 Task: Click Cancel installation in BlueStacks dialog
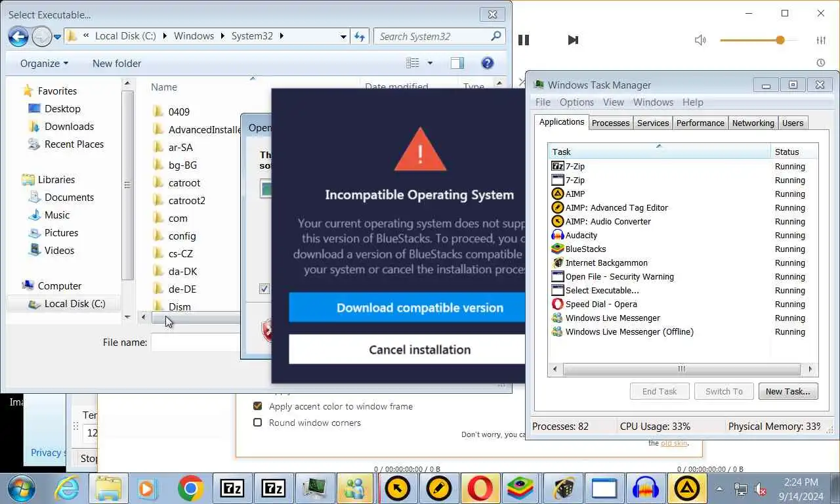coord(407,350)
